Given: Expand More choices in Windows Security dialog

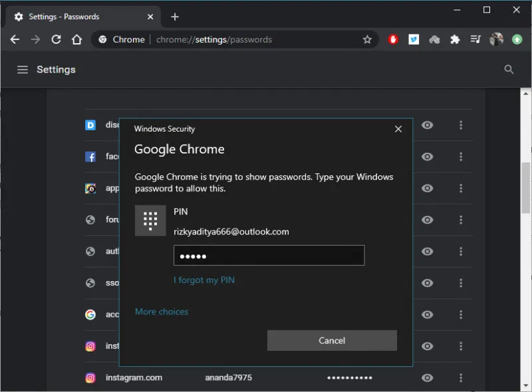Looking at the screenshot, I should tap(162, 312).
